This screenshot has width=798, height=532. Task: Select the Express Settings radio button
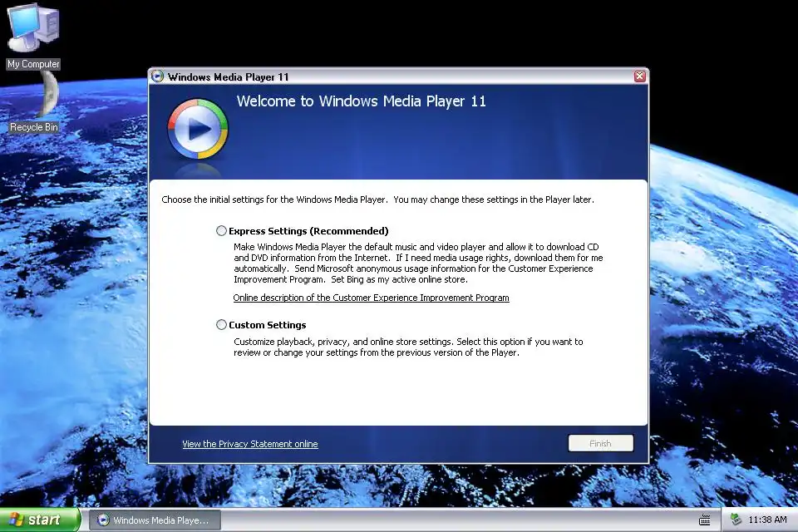click(x=221, y=230)
